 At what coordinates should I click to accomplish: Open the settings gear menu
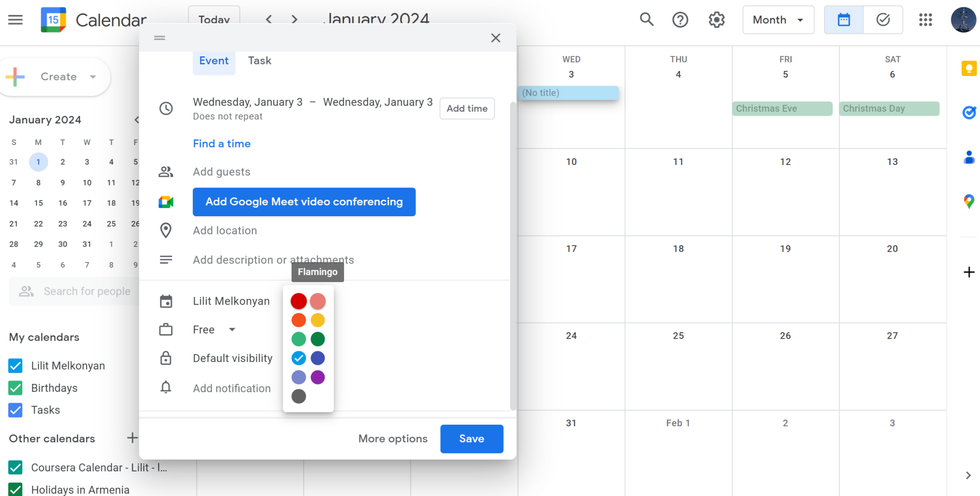click(x=716, y=20)
